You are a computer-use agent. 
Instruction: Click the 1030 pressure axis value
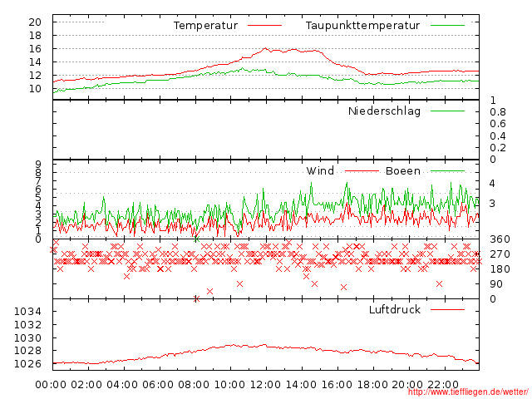pos(27,338)
